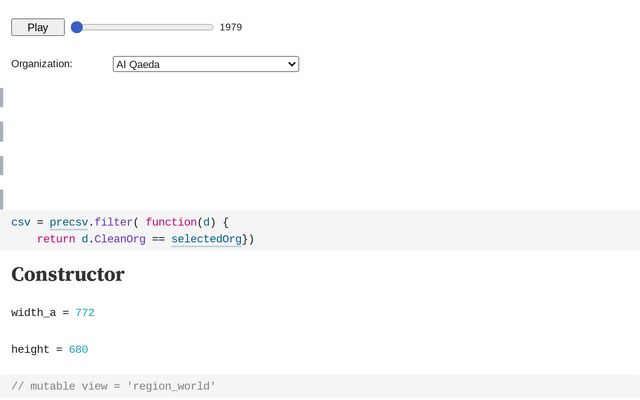Image resolution: width=640 pixels, height=400 pixels.
Task: Click the bottom gray cell marker above code
Action: 2,199
